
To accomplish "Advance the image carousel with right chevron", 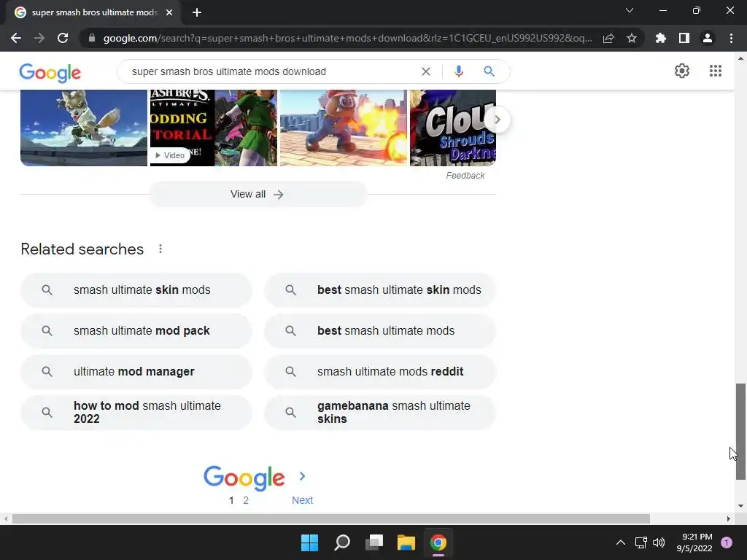I will tap(498, 120).
